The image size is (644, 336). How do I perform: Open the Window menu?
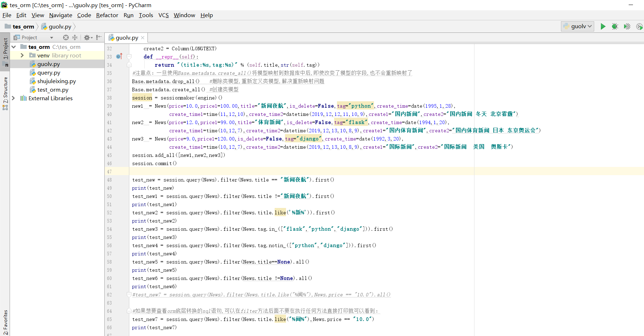pyautogui.click(x=184, y=15)
